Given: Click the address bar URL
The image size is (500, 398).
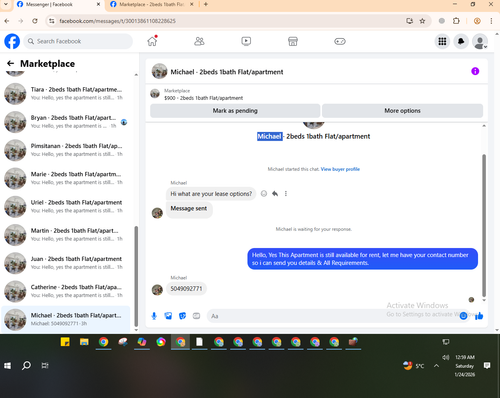Looking at the screenshot, I should [117, 21].
